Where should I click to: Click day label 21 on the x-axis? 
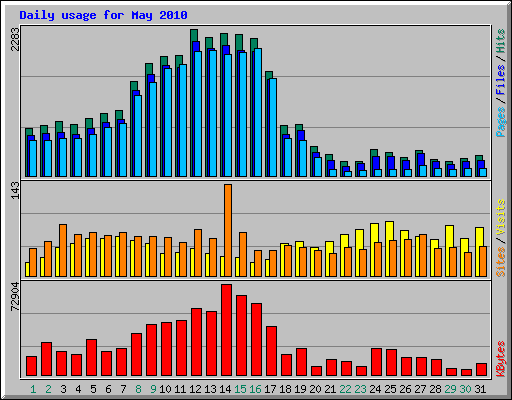pyautogui.click(x=330, y=389)
